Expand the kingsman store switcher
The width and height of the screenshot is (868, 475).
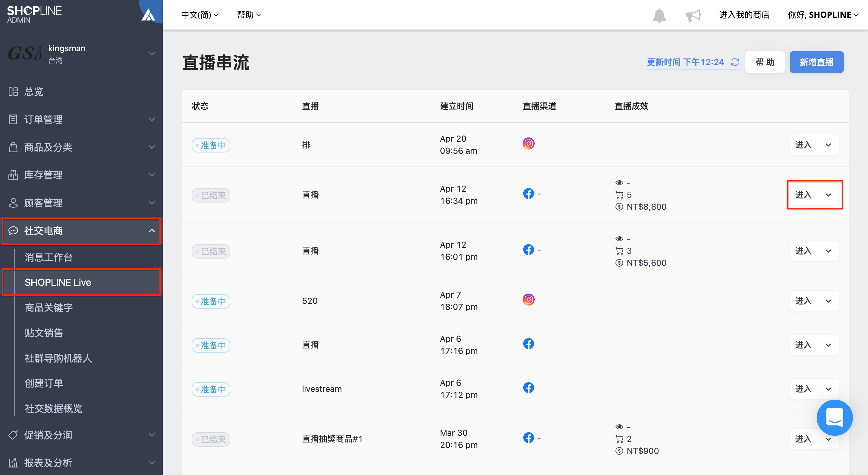[x=152, y=54]
